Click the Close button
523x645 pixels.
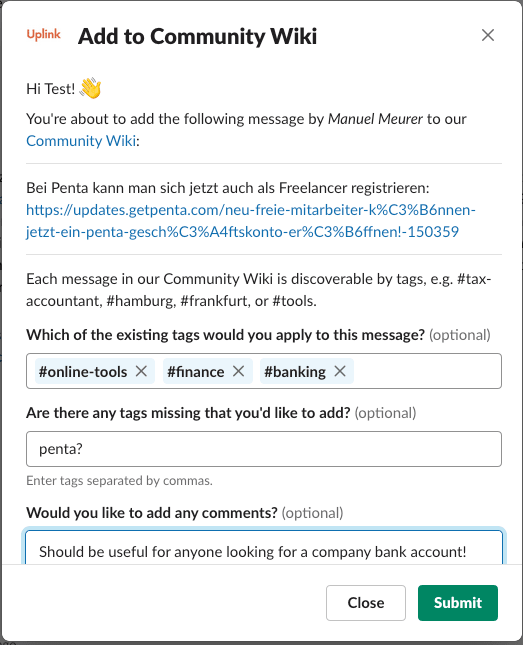click(365, 603)
